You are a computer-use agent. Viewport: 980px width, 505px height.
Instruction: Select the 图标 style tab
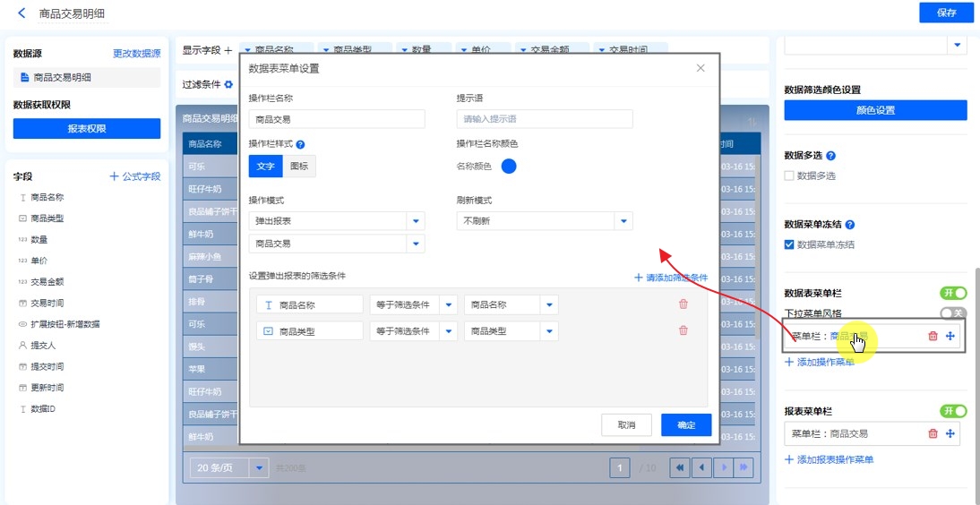[299, 166]
